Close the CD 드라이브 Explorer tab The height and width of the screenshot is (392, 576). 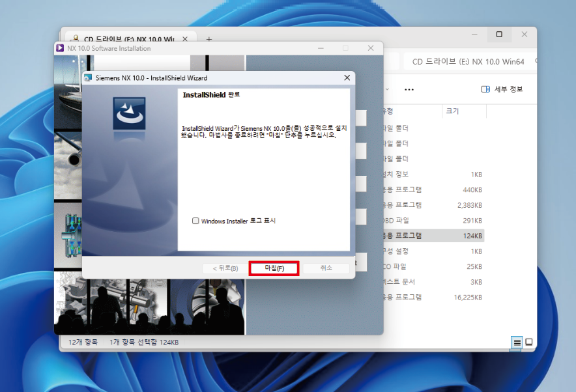(x=185, y=39)
